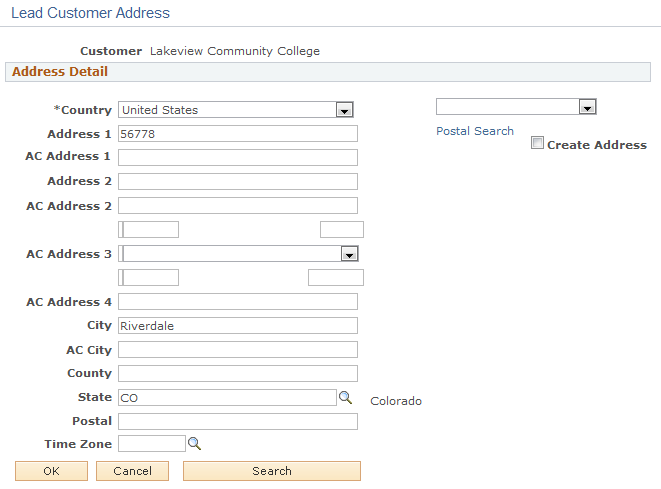Screen dimensions: 661x489
Task: Click the AC Address 2 field
Action: tap(237, 206)
